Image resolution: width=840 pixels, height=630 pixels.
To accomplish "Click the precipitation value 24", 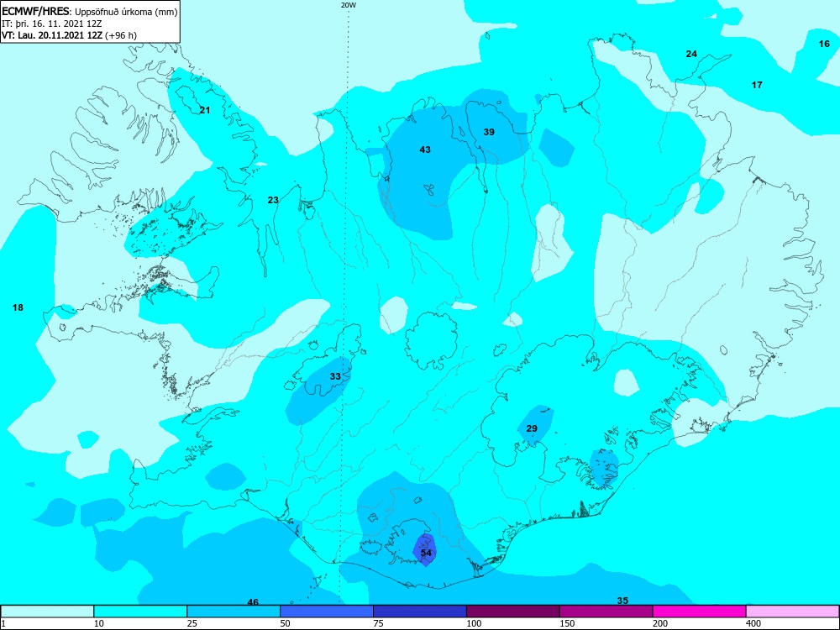I will [691, 54].
